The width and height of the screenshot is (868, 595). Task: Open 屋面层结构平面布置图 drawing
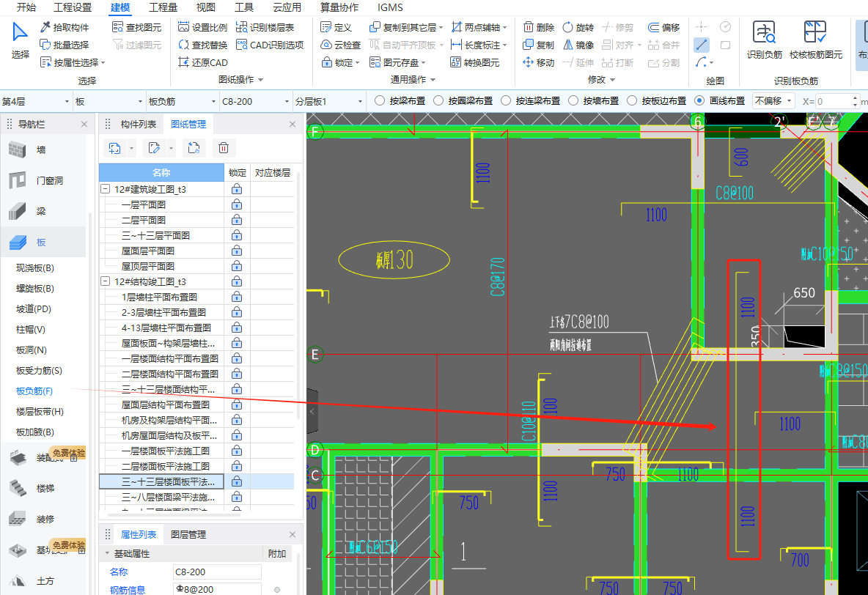coord(166,404)
